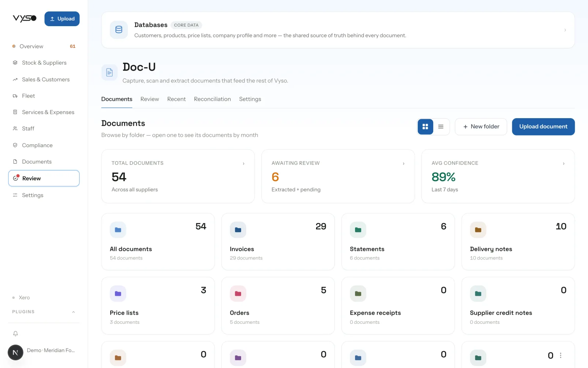This screenshot has height=368, width=588.
Task: Open Overview in the sidebar
Action: coord(44,46)
